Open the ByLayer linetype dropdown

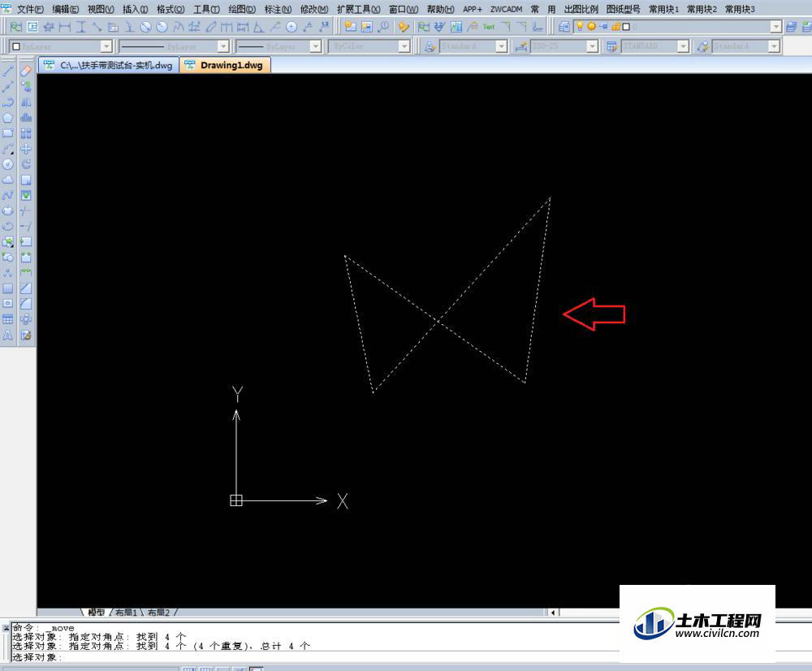pyautogui.click(x=223, y=46)
